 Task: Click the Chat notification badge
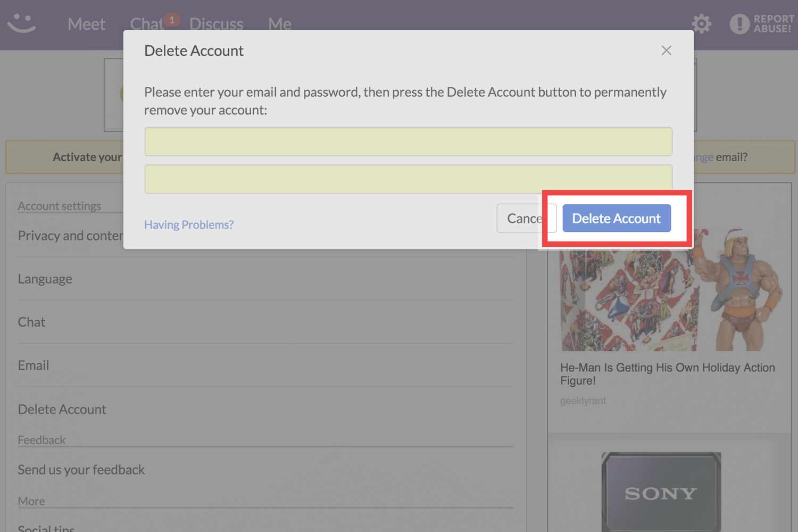pyautogui.click(x=171, y=20)
